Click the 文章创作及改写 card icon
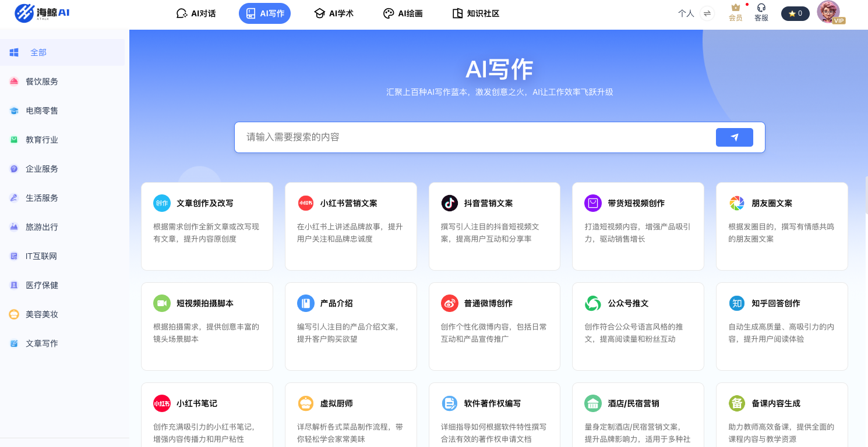The width and height of the screenshot is (868, 447). [x=162, y=203]
